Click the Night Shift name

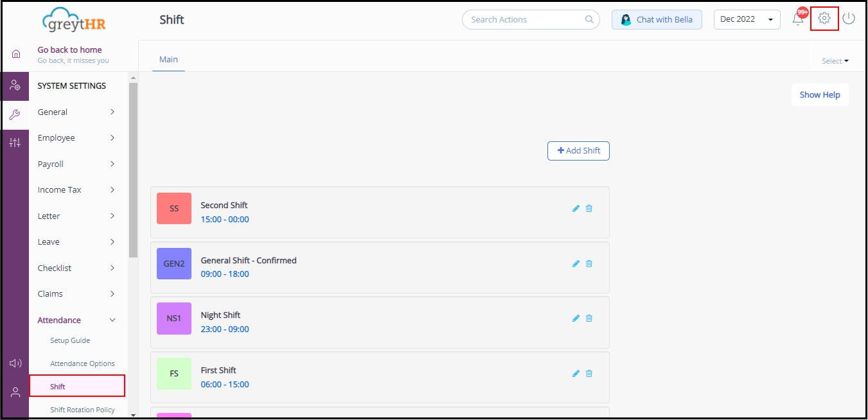pyautogui.click(x=220, y=315)
